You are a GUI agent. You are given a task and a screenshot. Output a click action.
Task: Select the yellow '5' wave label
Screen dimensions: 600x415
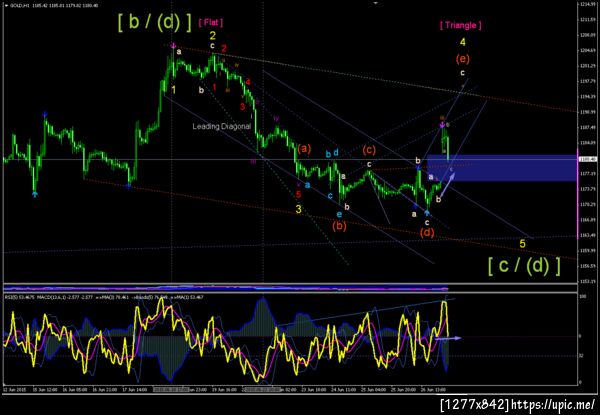(523, 242)
